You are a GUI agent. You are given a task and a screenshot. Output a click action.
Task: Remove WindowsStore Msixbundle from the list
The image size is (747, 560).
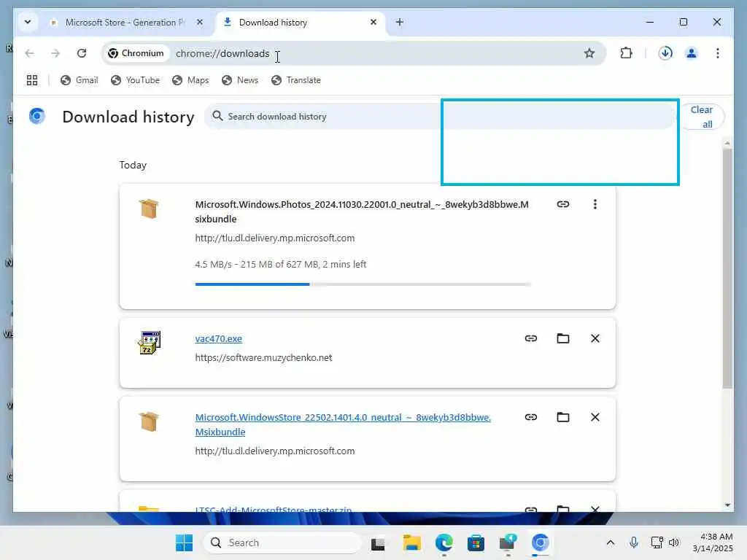(595, 417)
